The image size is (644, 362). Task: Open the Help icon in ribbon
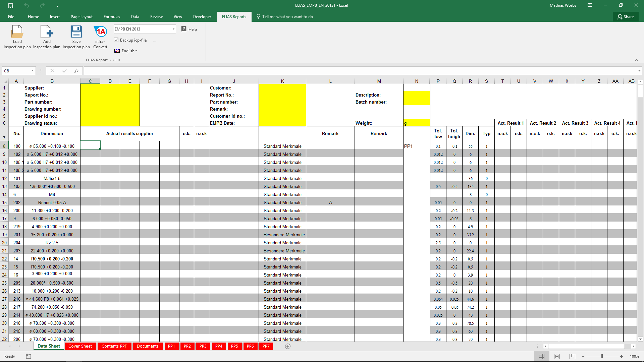(x=184, y=29)
